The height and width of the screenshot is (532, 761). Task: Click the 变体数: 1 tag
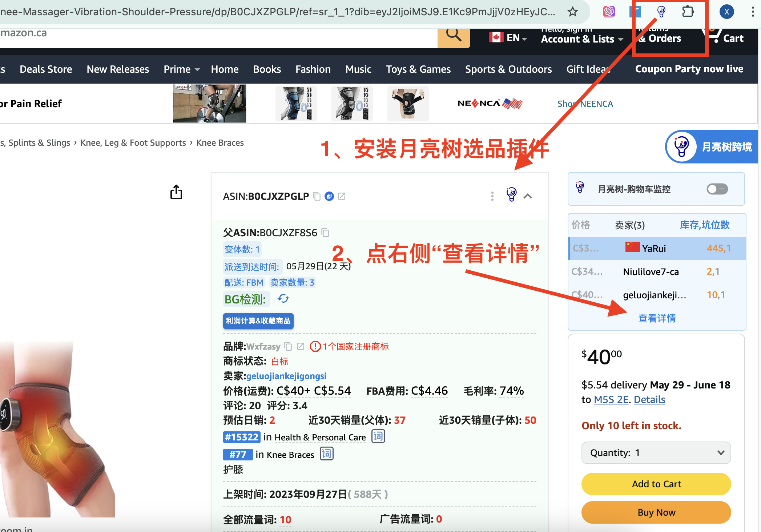coord(242,249)
